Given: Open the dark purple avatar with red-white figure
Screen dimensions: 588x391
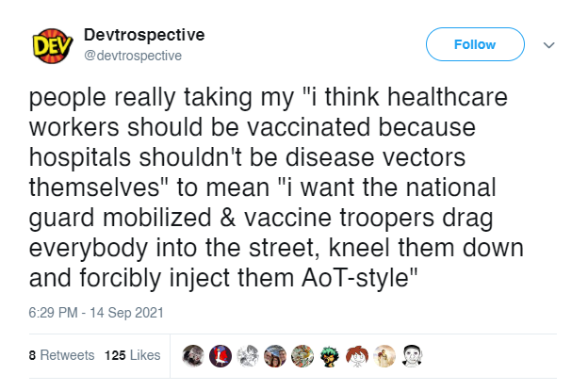Looking at the screenshot, I should tap(220, 356).
